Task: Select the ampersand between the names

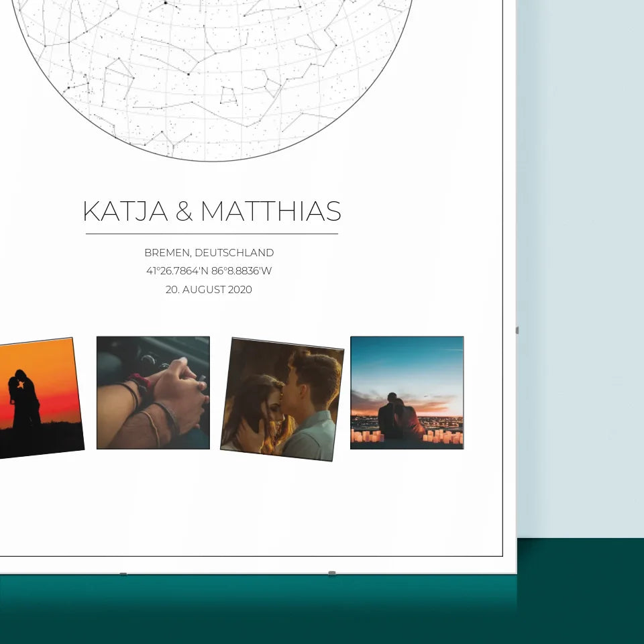Action: pyautogui.click(x=184, y=212)
